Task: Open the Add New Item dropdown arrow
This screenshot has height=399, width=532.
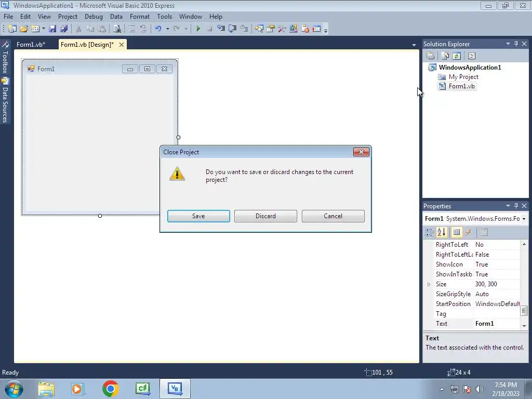Action: [44, 29]
